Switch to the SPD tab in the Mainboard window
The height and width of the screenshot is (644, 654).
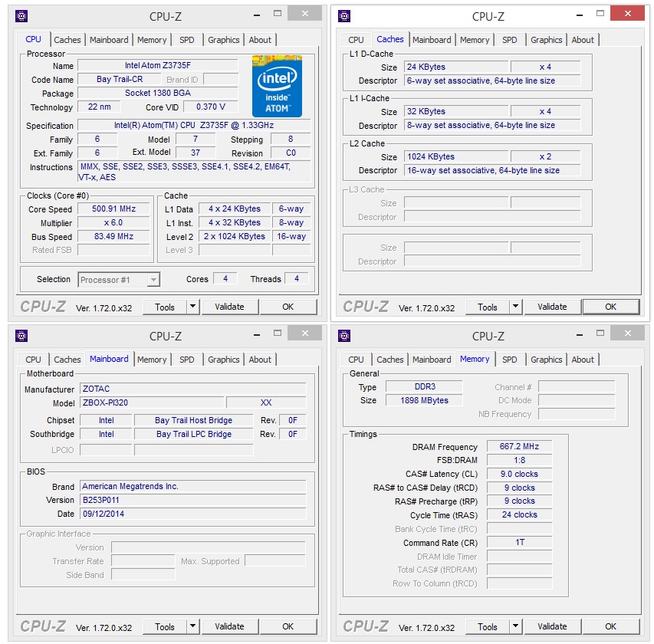pyautogui.click(x=187, y=360)
